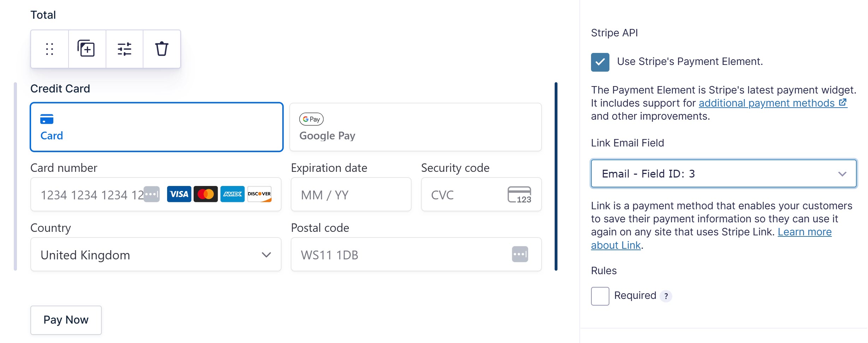The height and width of the screenshot is (343, 868).
Task: Click the Pay Now button
Action: [x=66, y=320]
